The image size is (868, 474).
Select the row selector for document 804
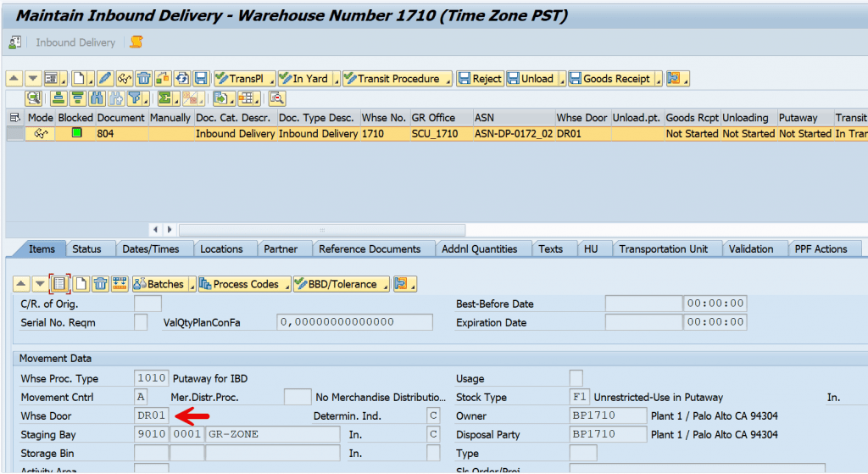pyautogui.click(x=15, y=133)
